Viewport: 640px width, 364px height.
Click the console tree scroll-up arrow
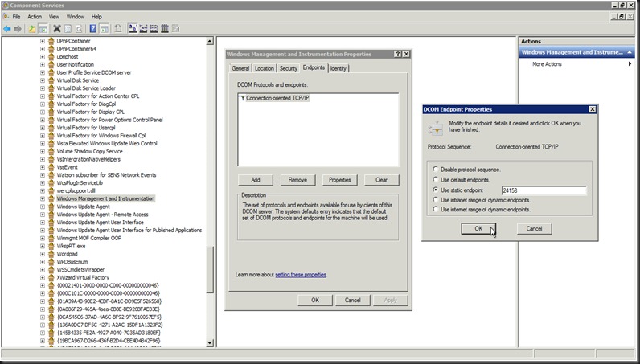tap(210, 41)
